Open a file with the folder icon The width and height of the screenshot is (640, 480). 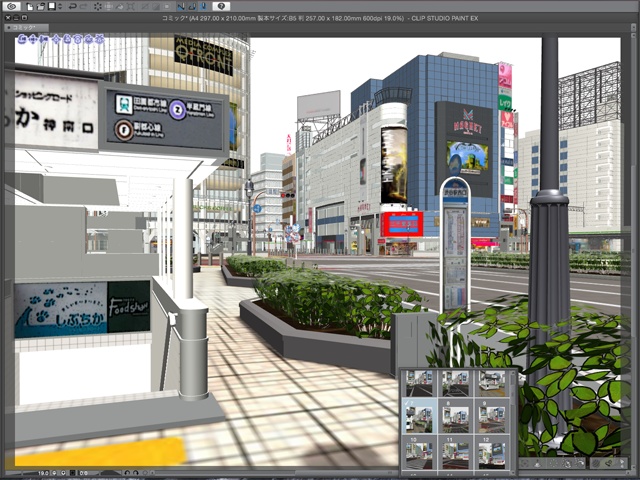click(x=41, y=7)
